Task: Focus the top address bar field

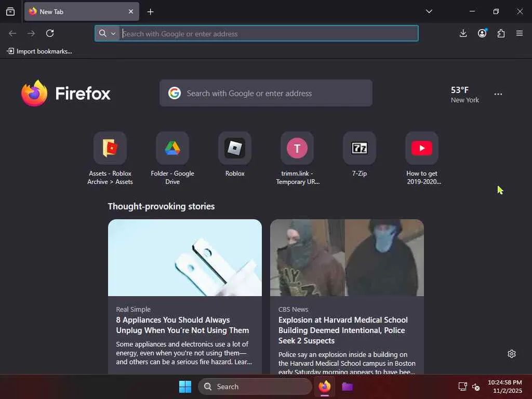Action: 257,33
